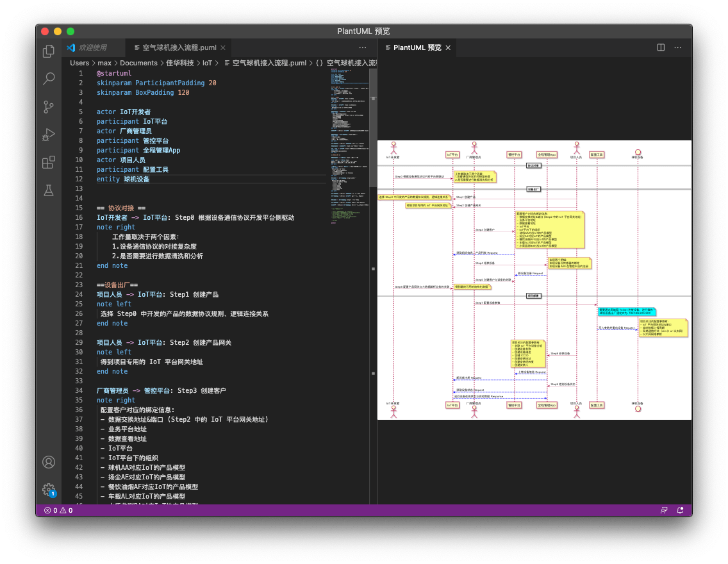Image resolution: width=728 pixels, height=564 pixels.
Task: Click the Manage gear with notification badge
Action: tap(48, 489)
